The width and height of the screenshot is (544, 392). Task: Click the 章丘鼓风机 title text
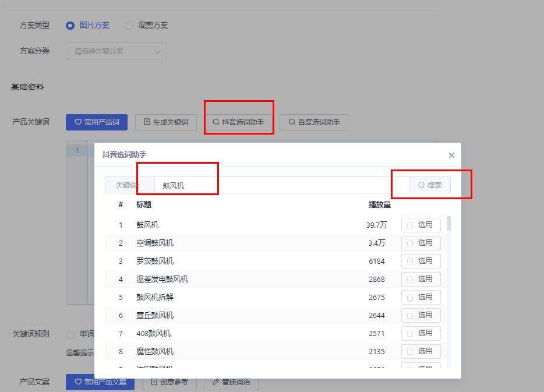tap(155, 315)
